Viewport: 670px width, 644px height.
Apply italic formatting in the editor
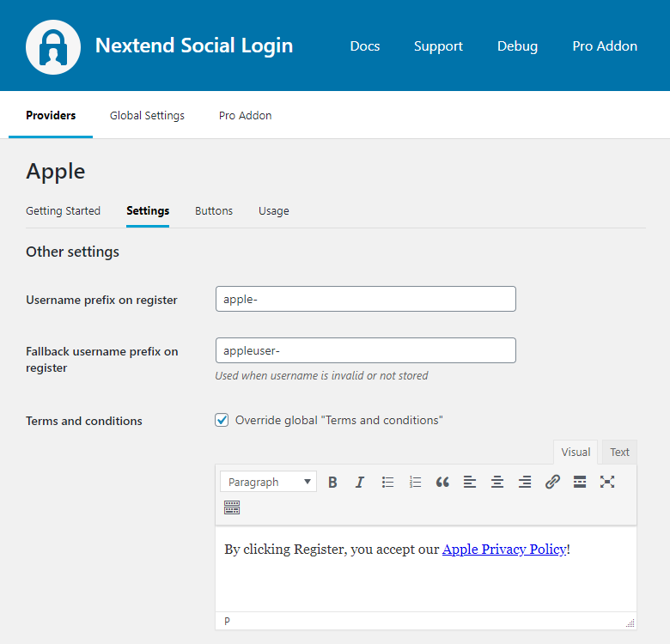(360, 482)
